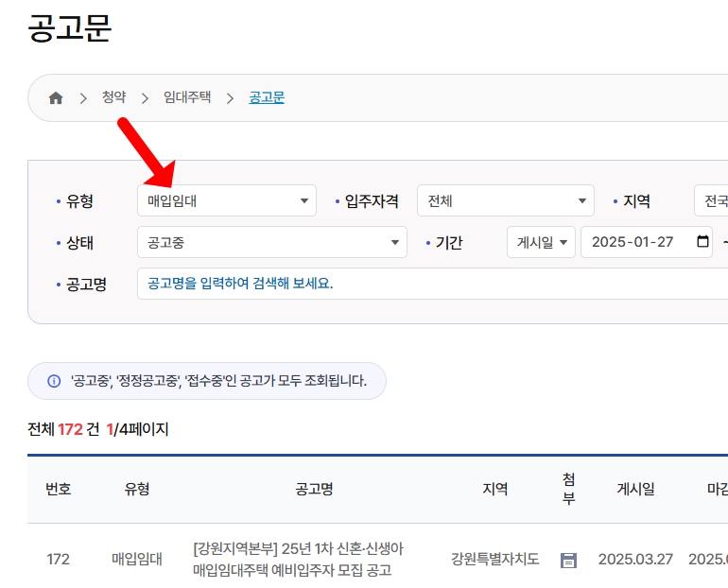This screenshot has width=728, height=588.
Task: Click the 게시일 column header in table
Action: 635,489
